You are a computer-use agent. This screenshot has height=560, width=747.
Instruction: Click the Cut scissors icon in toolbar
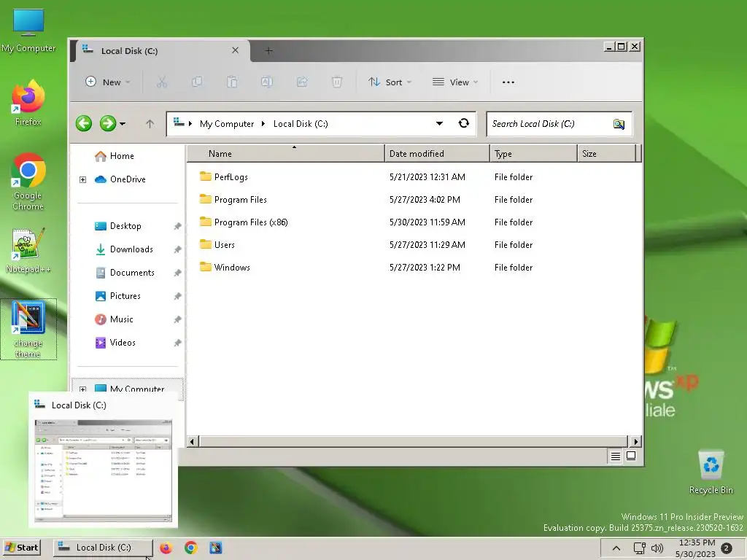161,82
